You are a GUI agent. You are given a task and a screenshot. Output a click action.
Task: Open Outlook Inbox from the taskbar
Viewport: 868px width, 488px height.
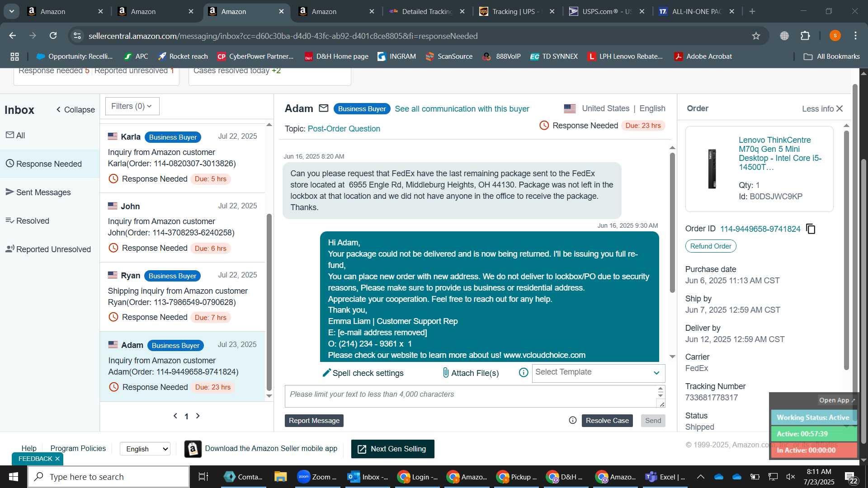[x=368, y=477]
